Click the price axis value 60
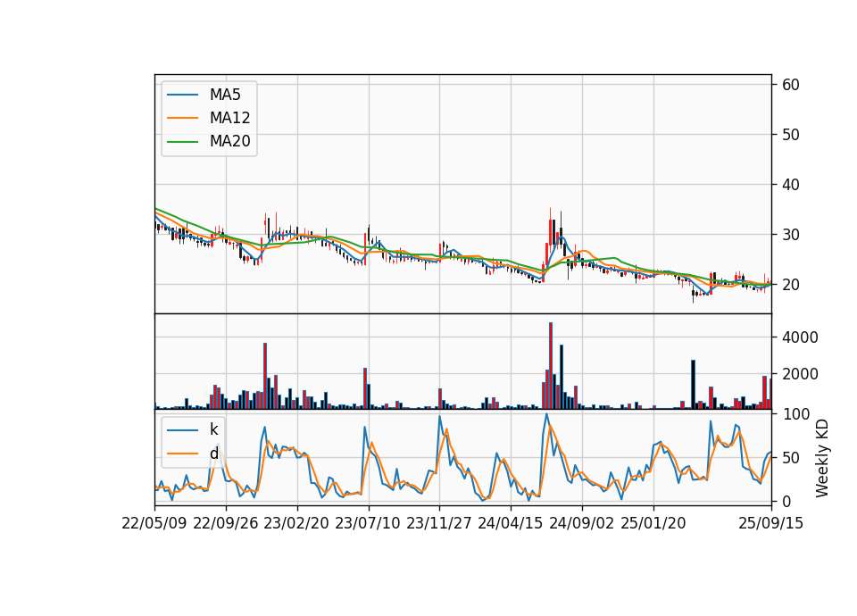The height and width of the screenshot is (616, 857). point(790,85)
